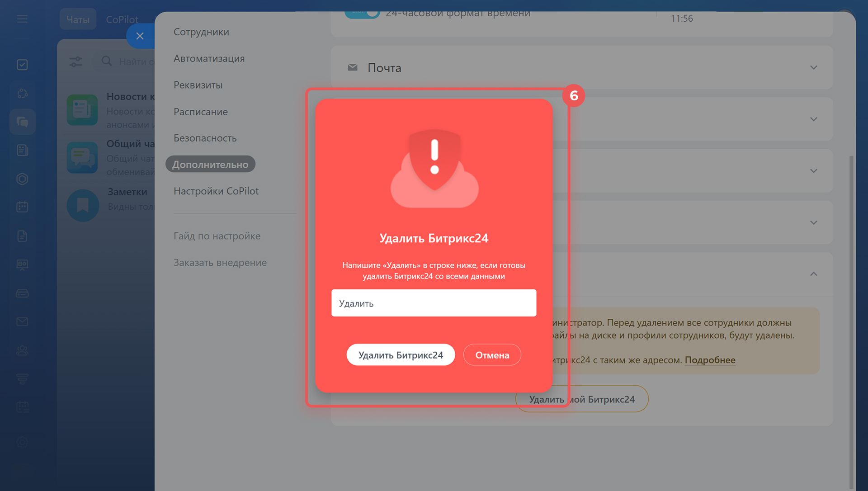Open Сотрудники settings section
This screenshot has height=491, width=868.
coord(201,32)
